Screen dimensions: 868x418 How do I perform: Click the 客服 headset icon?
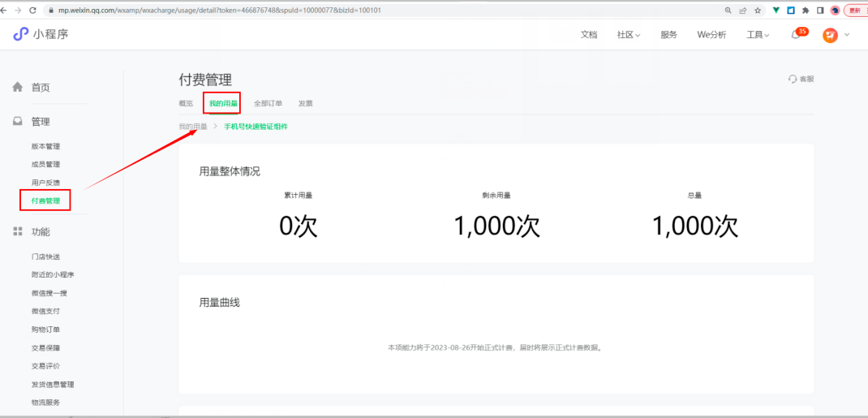(x=793, y=79)
